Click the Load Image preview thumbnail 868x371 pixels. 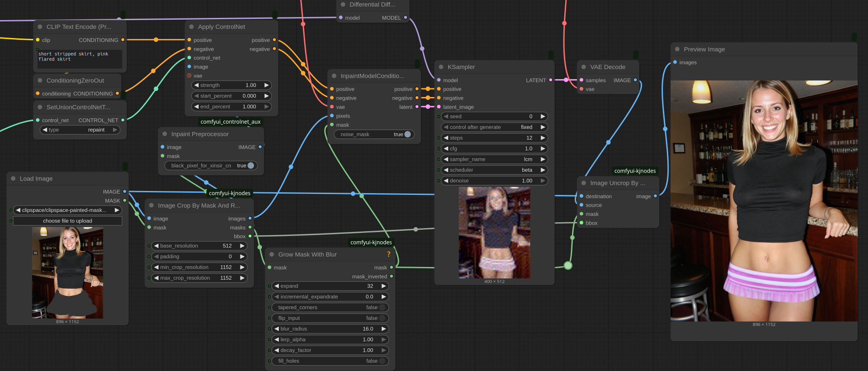click(68, 273)
